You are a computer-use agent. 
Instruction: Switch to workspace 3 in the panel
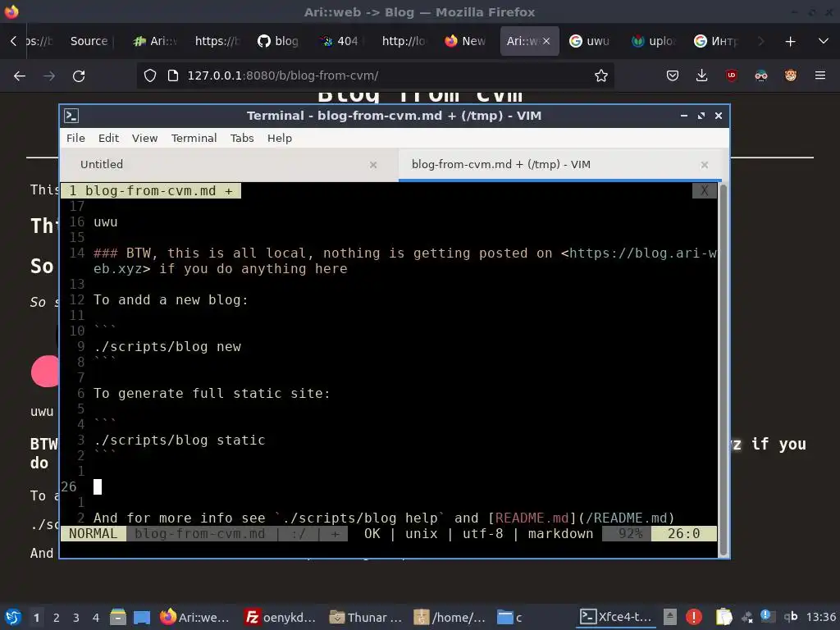(76, 618)
